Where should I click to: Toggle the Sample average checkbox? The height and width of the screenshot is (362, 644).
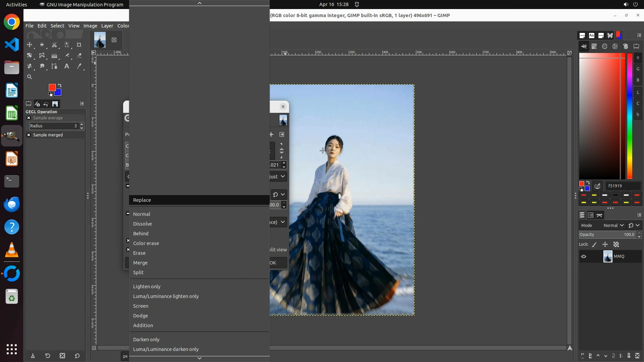29,118
